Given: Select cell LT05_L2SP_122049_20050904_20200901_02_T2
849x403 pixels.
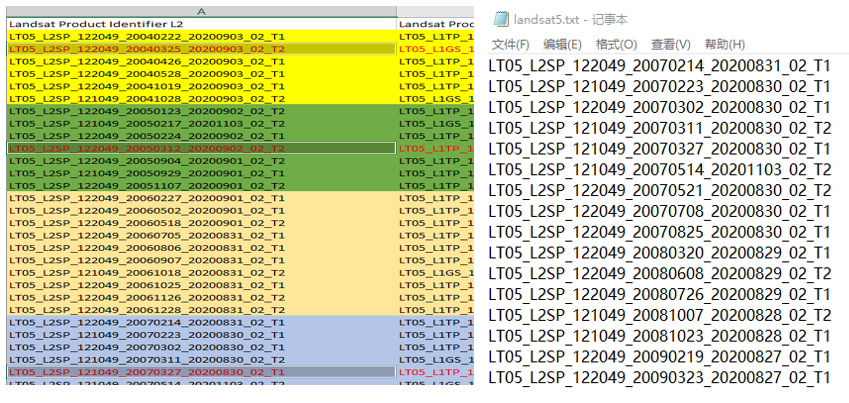Looking at the screenshot, I should tap(201, 161).
